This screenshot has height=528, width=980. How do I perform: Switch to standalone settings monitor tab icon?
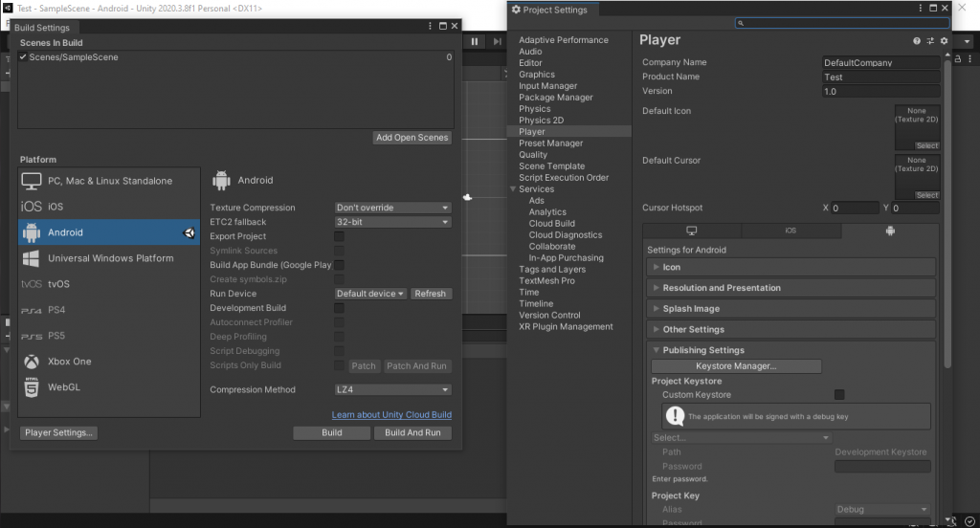(692, 231)
